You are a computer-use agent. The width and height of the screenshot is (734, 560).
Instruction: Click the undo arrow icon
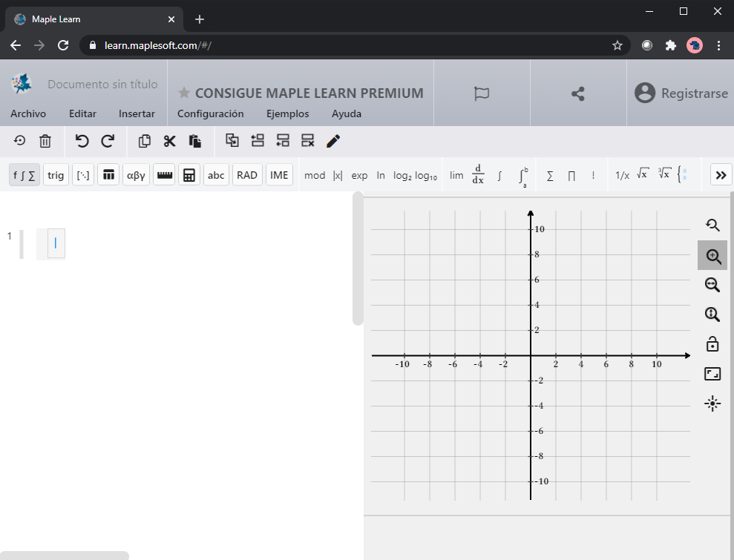(x=82, y=141)
